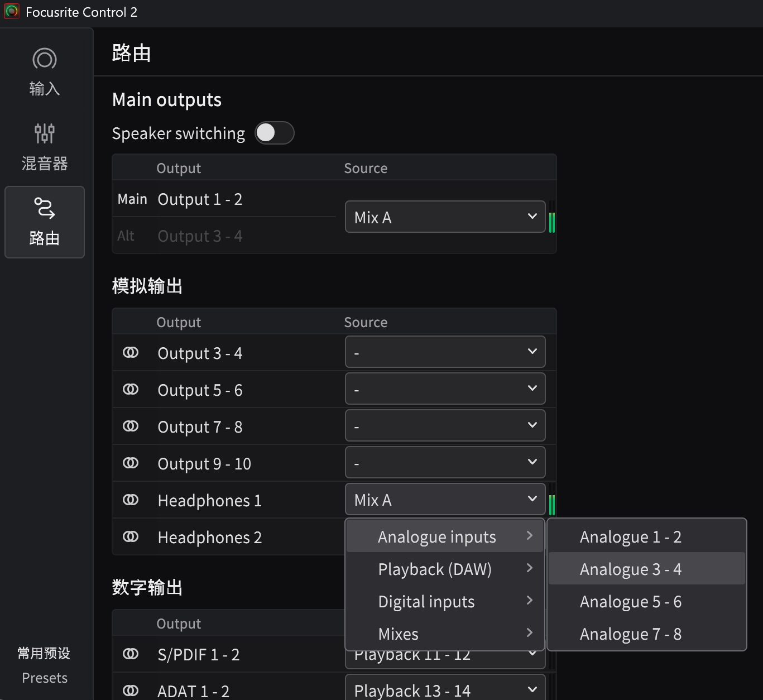
Task: Click the Headphones 2 output label
Action: [x=210, y=537]
